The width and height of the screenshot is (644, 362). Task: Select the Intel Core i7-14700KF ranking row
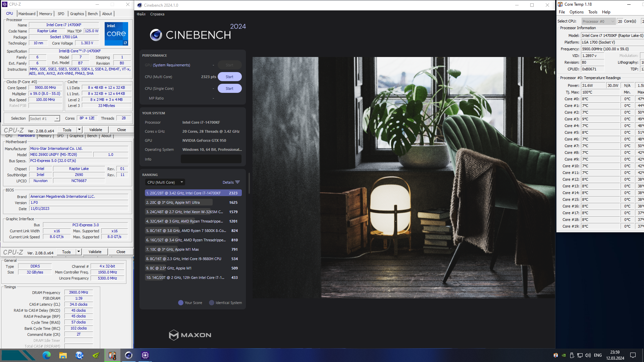[x=193, y=193]
